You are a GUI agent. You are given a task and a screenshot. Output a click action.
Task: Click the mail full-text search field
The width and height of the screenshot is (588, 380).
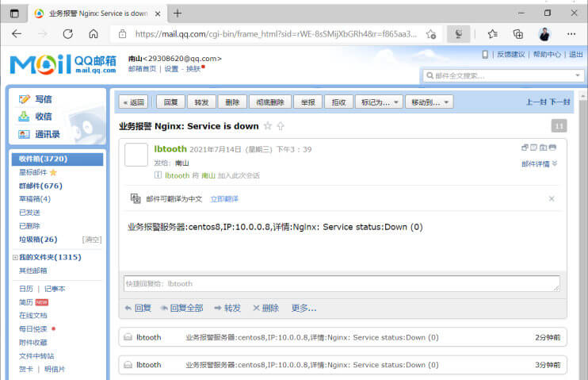502,75
